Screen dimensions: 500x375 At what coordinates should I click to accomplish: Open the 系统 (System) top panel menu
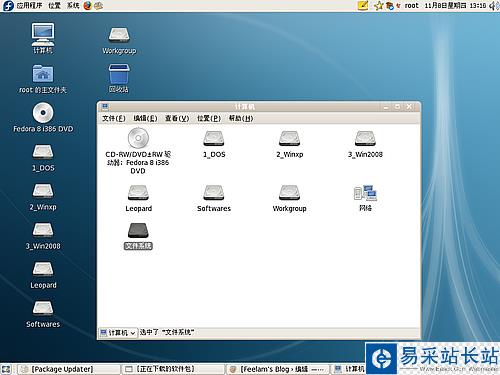[x=73, y=5]
